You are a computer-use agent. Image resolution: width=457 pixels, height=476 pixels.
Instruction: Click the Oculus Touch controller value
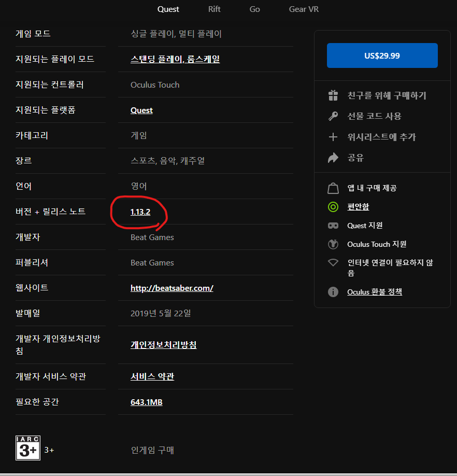155,85
